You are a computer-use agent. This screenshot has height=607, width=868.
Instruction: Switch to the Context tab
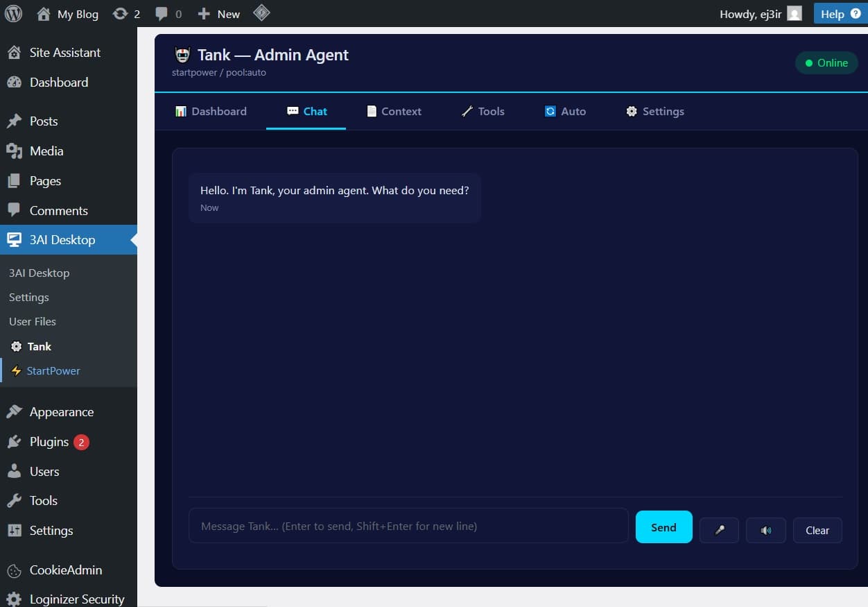click(x=394, y=112)
